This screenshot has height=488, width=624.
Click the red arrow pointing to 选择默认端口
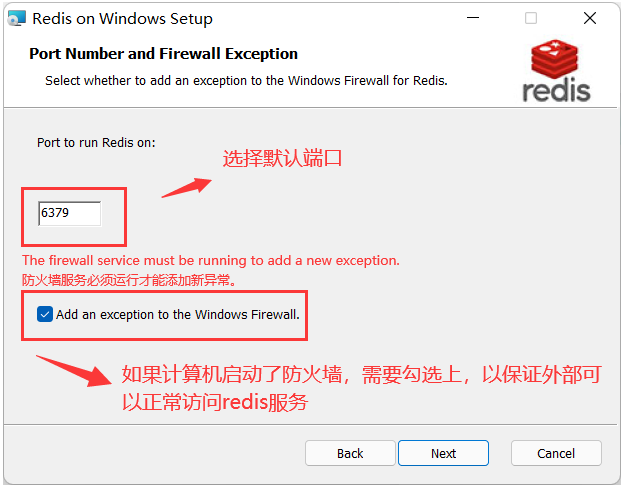(x=187, y=188)
